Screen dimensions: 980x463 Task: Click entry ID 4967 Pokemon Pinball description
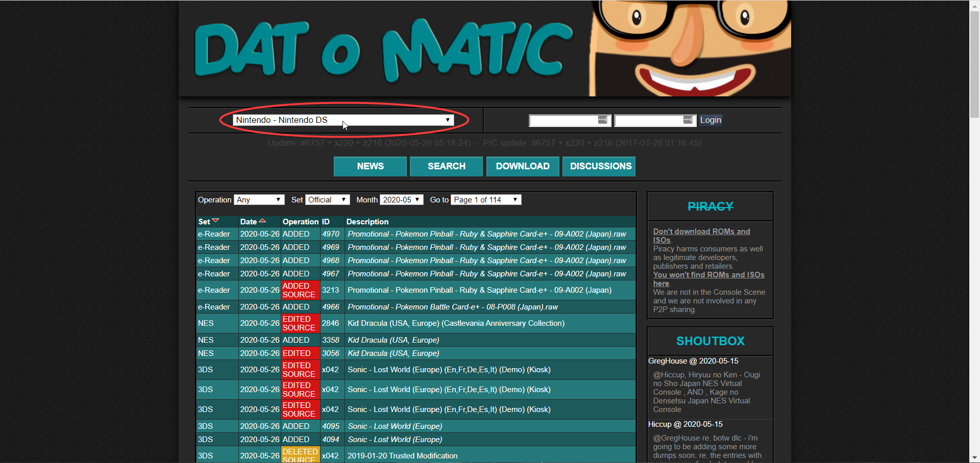486,274
